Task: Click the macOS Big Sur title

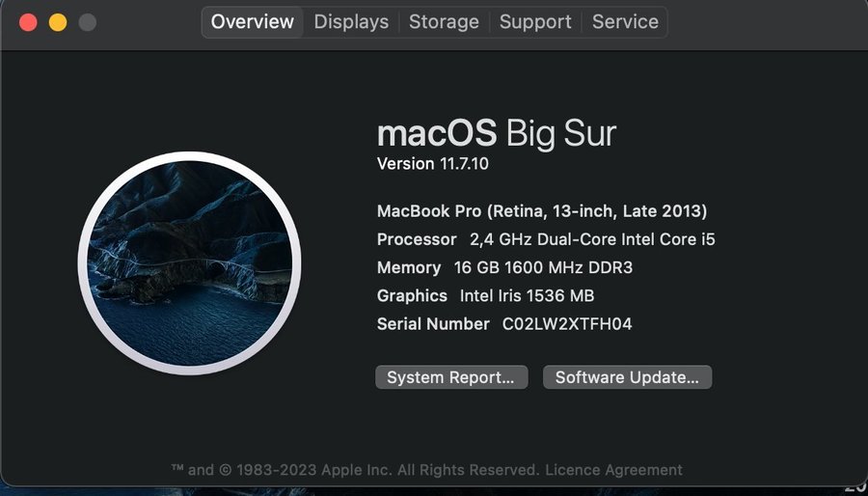Action: tap(496, 133)
